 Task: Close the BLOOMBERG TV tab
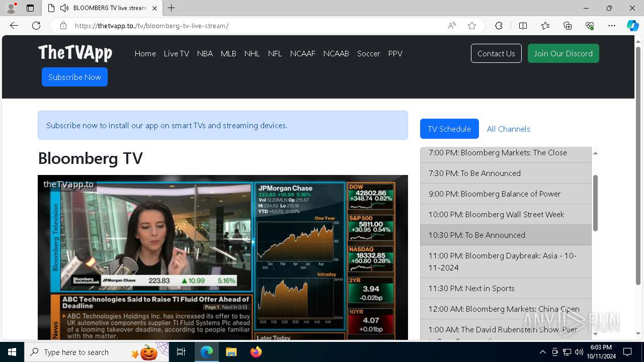(x=155, y=8)
